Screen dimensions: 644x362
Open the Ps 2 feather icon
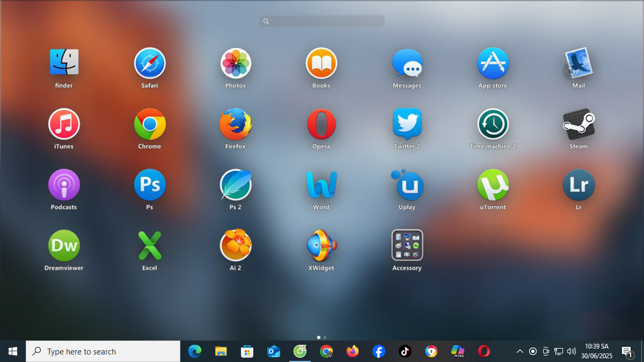[x=236, y=184]
